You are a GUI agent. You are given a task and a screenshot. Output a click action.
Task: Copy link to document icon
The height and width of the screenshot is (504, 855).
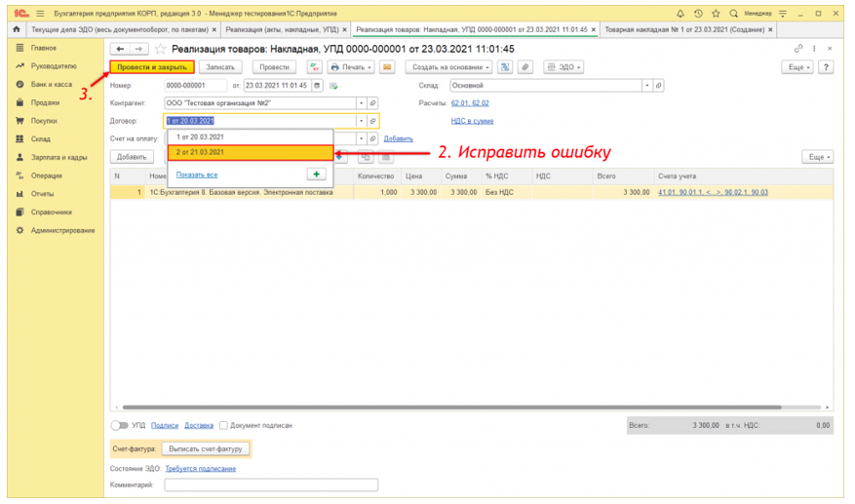tap(798, 49)
